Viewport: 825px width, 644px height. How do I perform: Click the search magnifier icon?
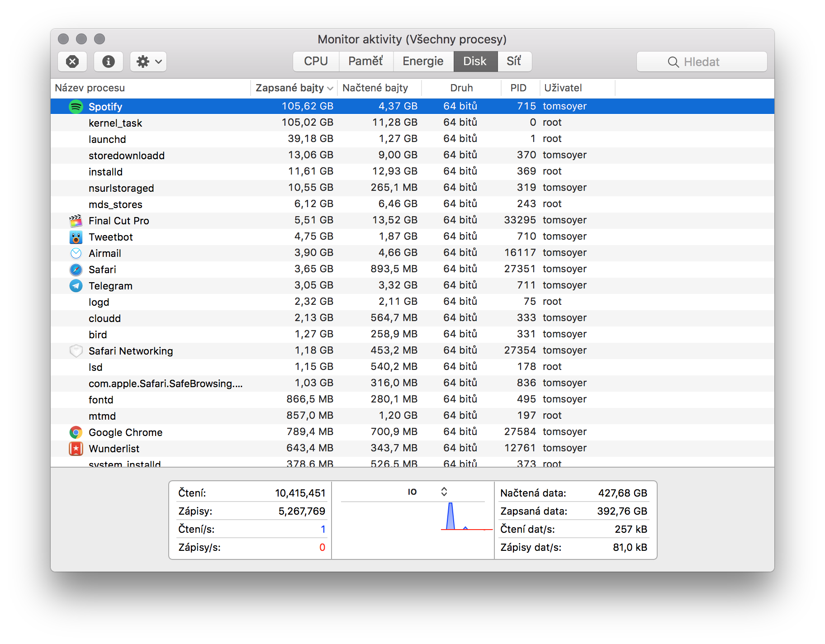pos(673,62)
